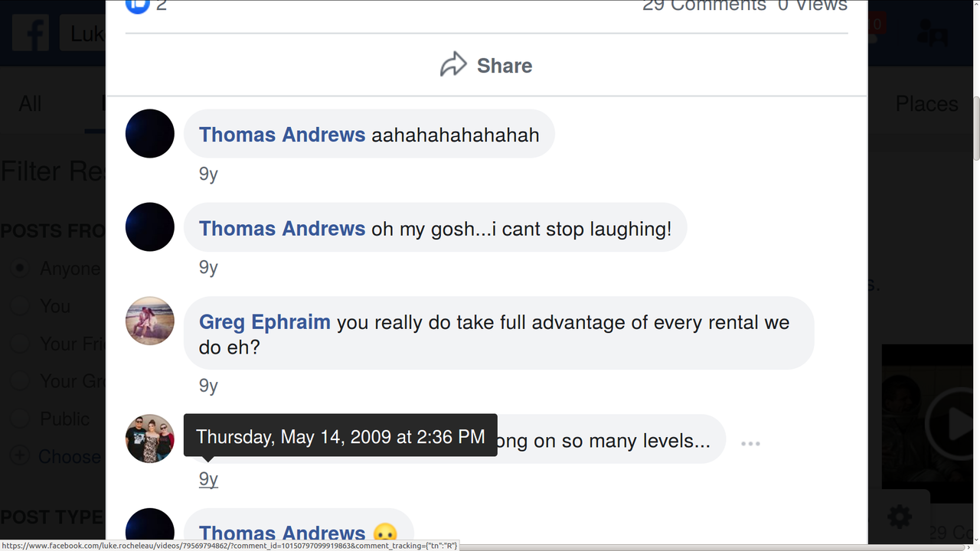Click the 9y timestamp under Greg Ephraim's comment
Image resolution: width=980 pixels, height=551 pixels.
click(x=208, y=385)
